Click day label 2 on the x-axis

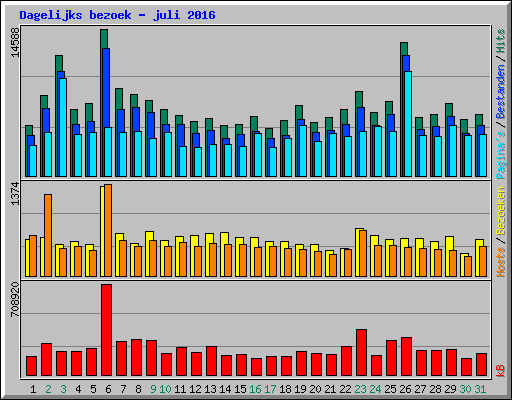48,389
